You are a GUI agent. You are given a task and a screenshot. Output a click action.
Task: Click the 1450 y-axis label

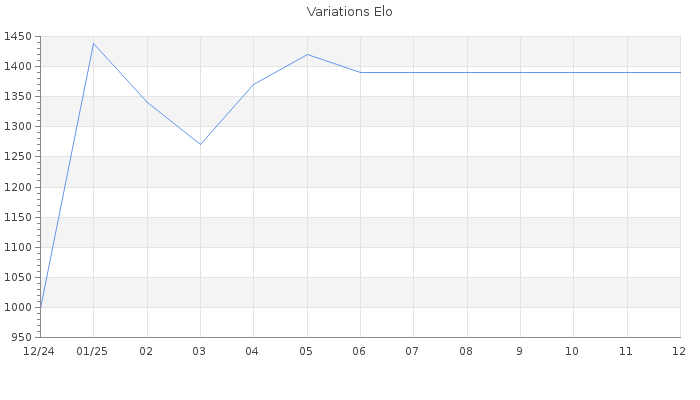pos(18,37)
